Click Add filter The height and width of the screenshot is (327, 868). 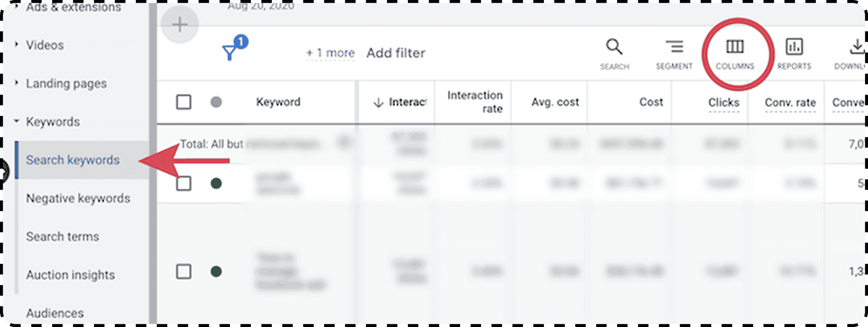pos(396,53)
